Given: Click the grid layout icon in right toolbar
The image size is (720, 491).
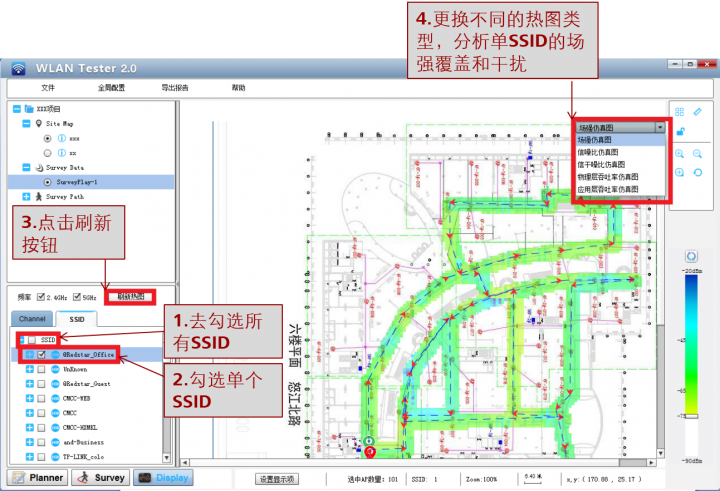Looking at the screenshot, I should tap(680, 112).
